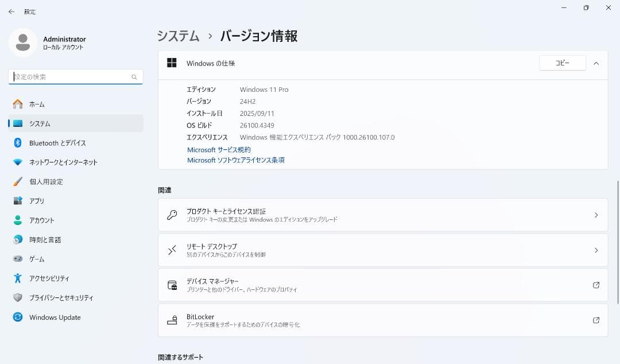
Task: Click OS build value 26100.4349
Action: [257, 125]
